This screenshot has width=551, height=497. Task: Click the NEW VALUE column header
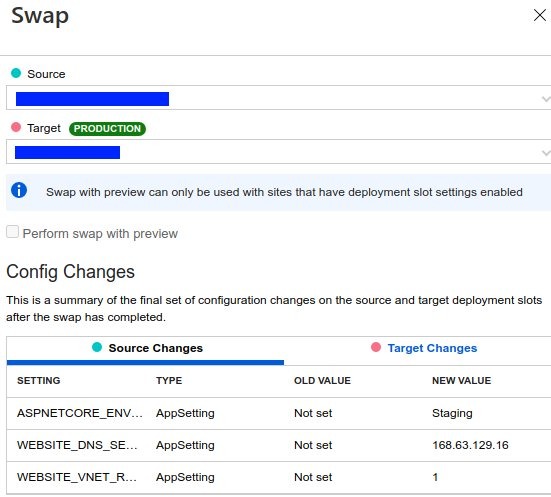coord(461,381)
